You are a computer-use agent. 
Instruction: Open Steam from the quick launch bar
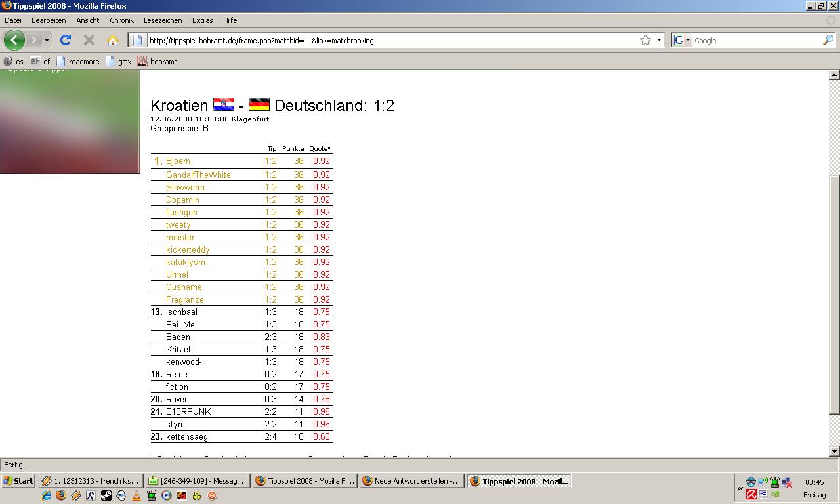(106, 496)
